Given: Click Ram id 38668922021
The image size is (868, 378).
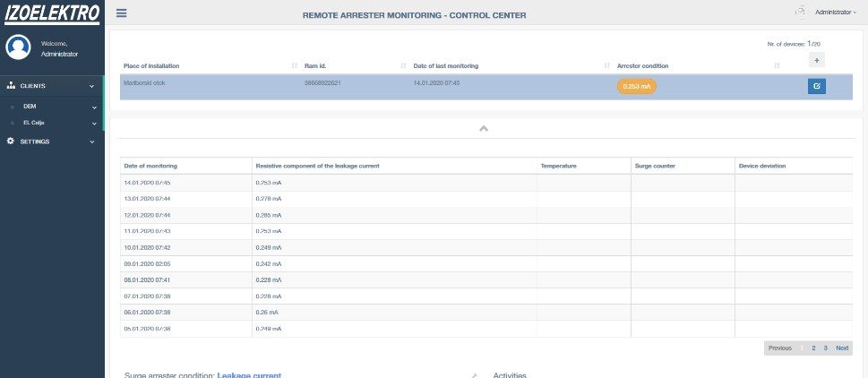Looking at the screenshot, I should [x=322, y=83].
